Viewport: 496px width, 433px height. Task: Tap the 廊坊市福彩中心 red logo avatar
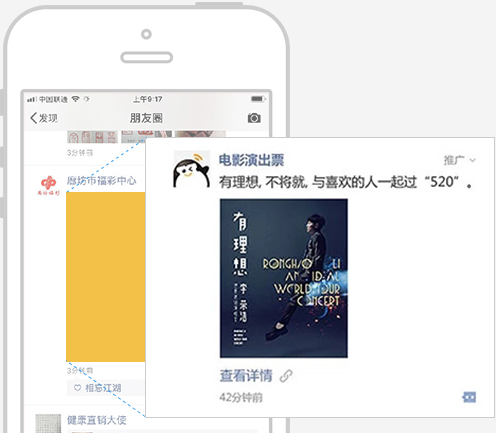click(x=49, y=185)
